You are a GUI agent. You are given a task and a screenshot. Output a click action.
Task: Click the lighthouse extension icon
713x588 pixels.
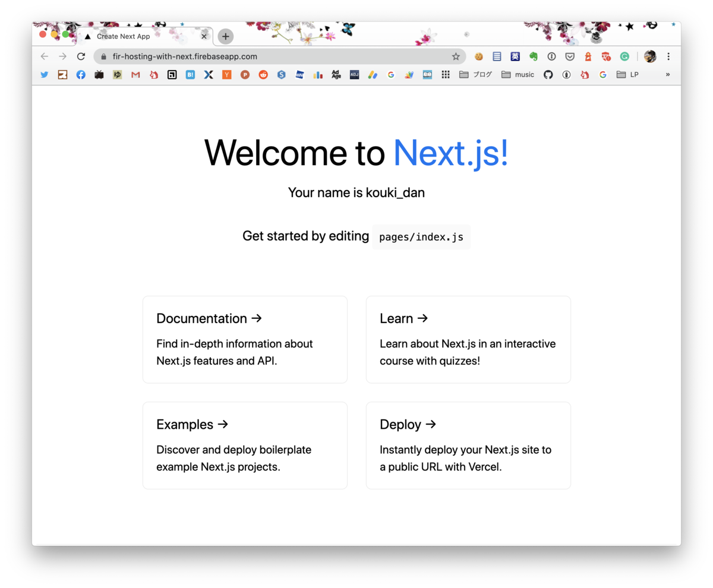(x=588, y=56)
